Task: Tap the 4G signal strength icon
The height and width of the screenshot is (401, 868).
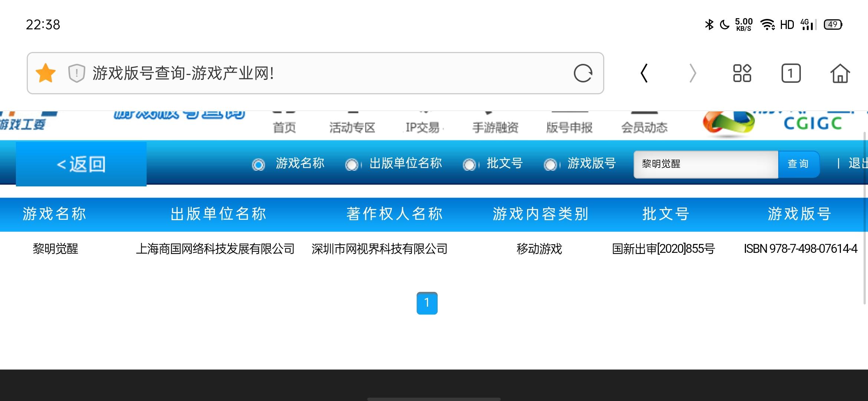Action: pyautogui.click(x=809, y=25)
